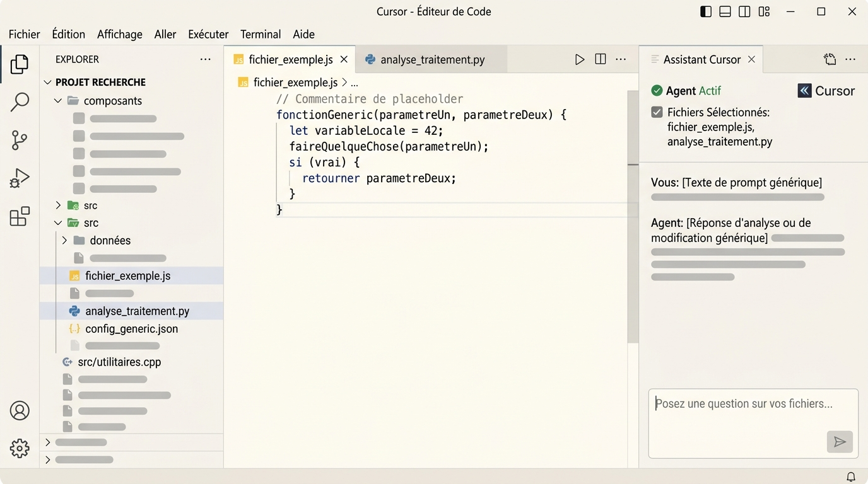Click the Split Editor icon in editor toolbar

point(601,59)
